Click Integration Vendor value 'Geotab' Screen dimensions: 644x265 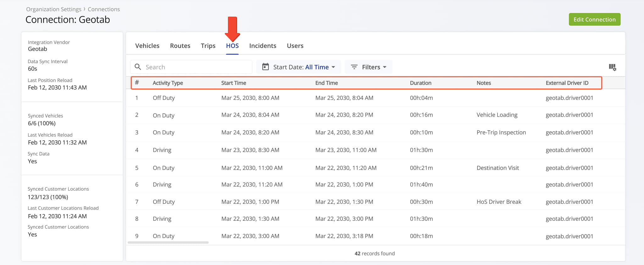coord(37,49)
